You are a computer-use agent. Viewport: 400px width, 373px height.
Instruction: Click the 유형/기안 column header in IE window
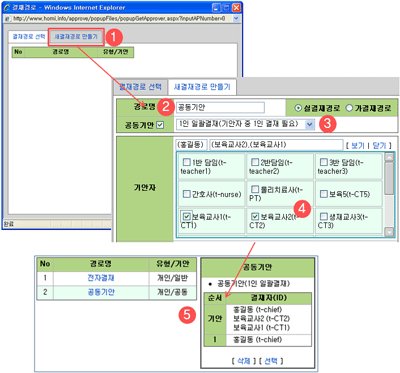click(x=115, y=52)
